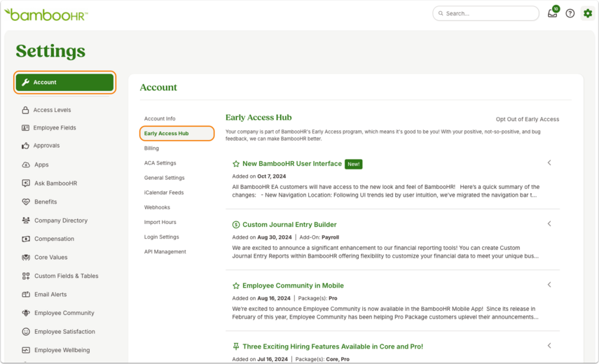Viewport: 599px width, 364px height.
Task: Expand the New BambooHR User Interface entry chevron
Action: coord(549,162)
